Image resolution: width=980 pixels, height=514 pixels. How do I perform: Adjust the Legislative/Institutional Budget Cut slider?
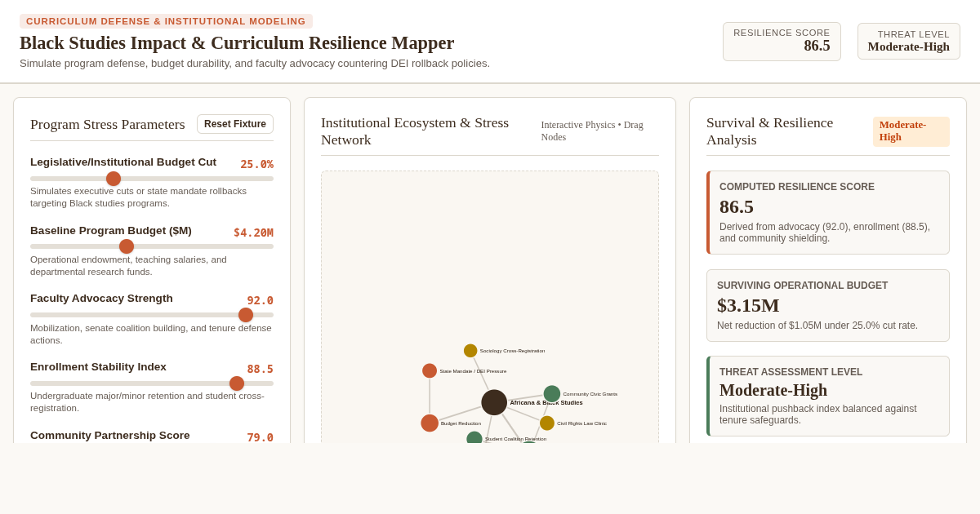pos(152,179)
